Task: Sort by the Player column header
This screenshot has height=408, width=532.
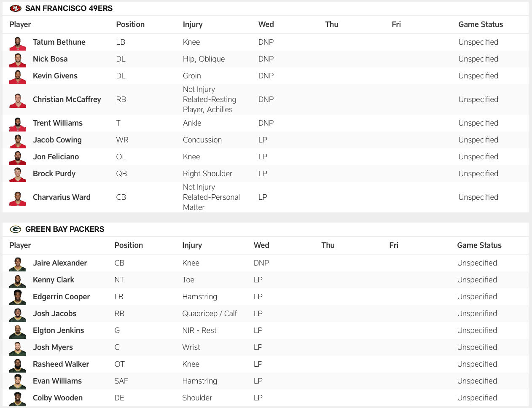Action: tap(20, 24)
